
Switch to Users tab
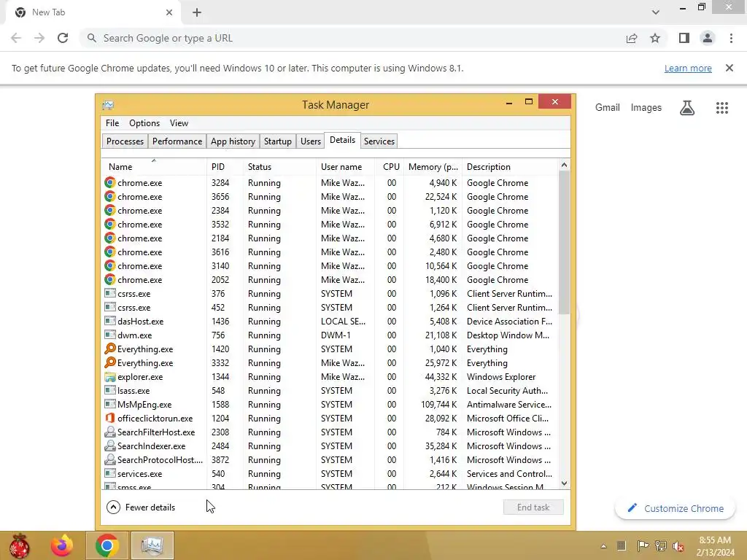[x=311, y=141]
